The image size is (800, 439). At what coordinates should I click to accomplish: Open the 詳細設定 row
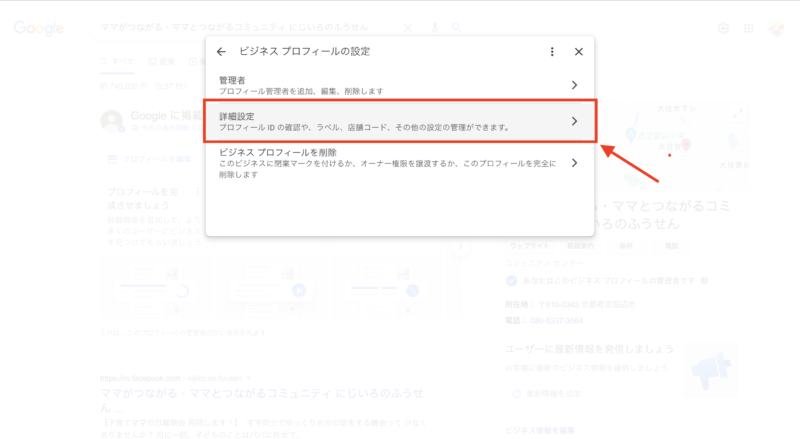pos(400,121)
